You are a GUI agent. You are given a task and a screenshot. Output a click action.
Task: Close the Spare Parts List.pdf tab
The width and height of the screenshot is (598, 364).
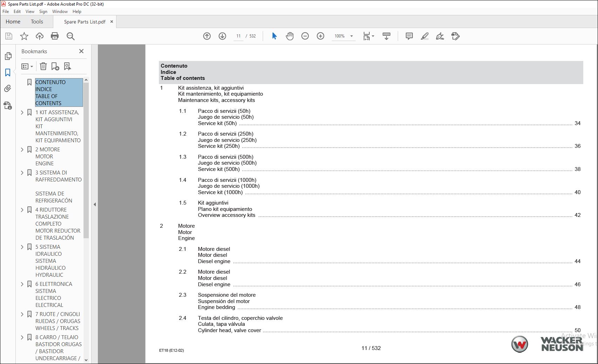112,22
